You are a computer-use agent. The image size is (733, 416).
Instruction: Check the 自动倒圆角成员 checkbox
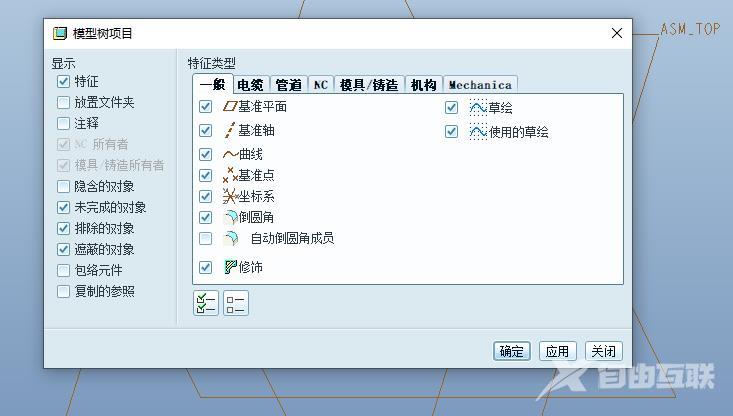pos(205,238)
